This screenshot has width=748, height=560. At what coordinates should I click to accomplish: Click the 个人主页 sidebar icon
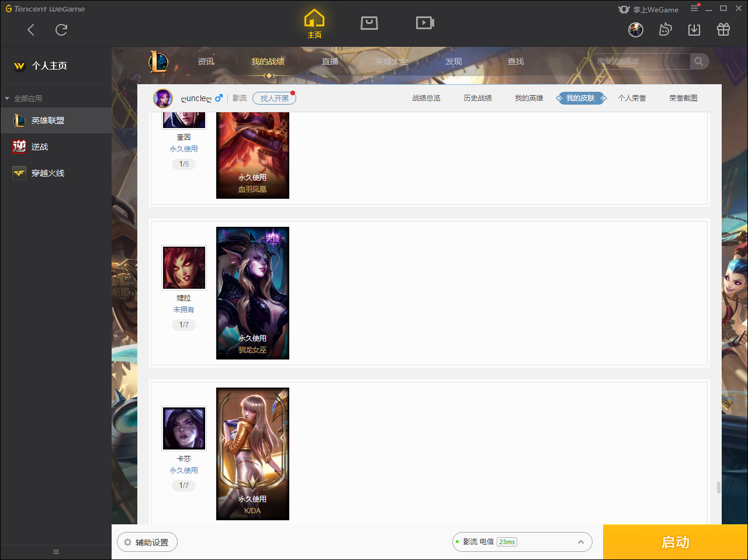[x=19, y=66]
